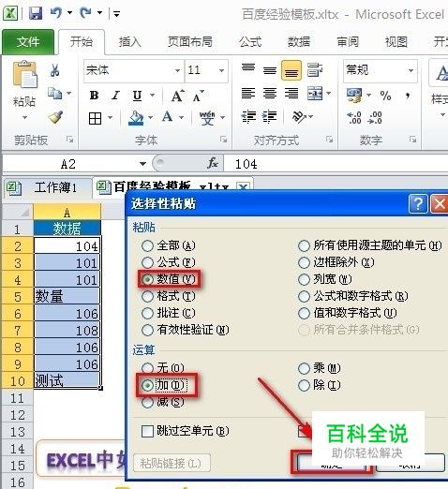Open the font name 宋体 dropdown
This screenshot has height=489, width=448.
point(177,70)
